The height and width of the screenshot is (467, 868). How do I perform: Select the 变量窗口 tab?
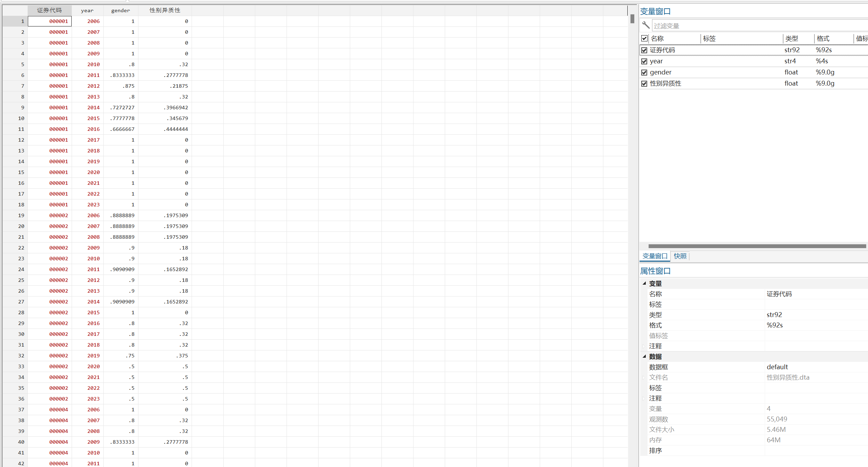[654, 256]
